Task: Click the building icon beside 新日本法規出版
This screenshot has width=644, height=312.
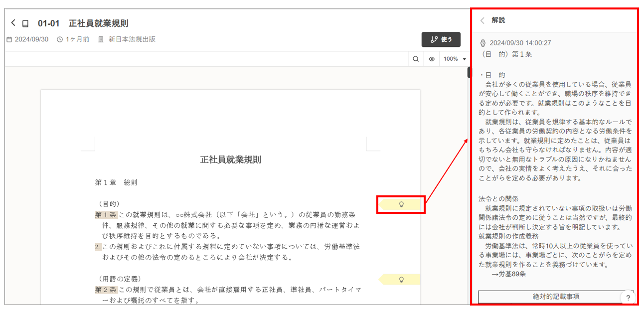Action: point(101,39)
